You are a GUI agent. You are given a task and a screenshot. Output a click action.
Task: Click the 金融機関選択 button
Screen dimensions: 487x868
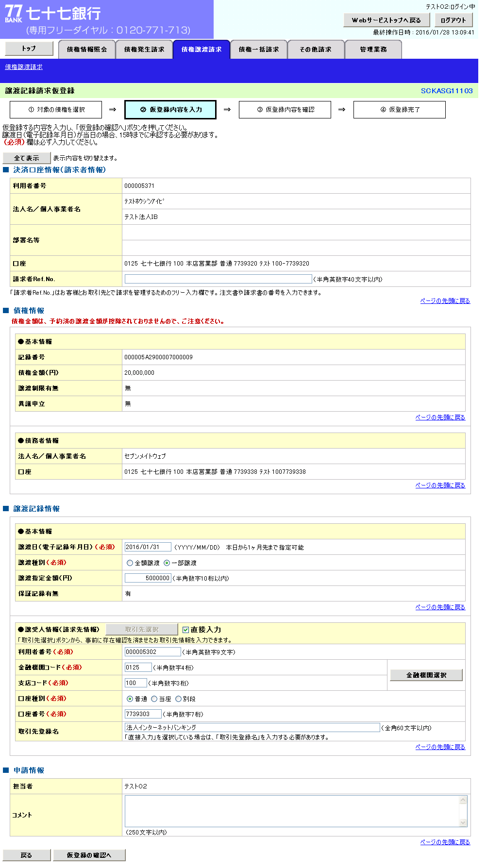[x=426, y=675]
